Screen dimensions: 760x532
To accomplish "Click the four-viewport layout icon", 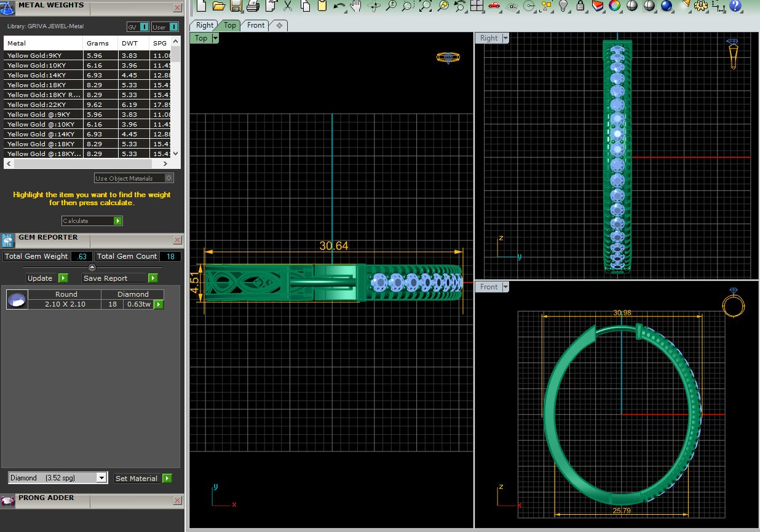I will point(477,6).
